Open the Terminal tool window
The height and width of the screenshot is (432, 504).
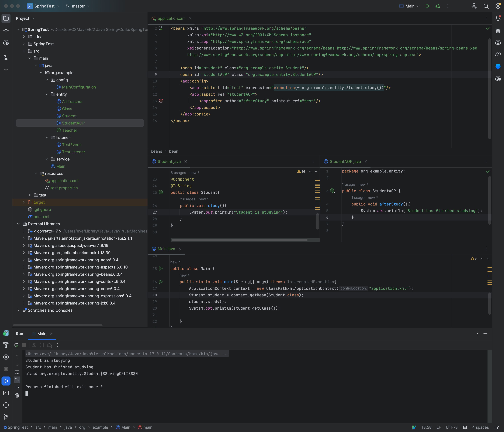pos(6,393)
